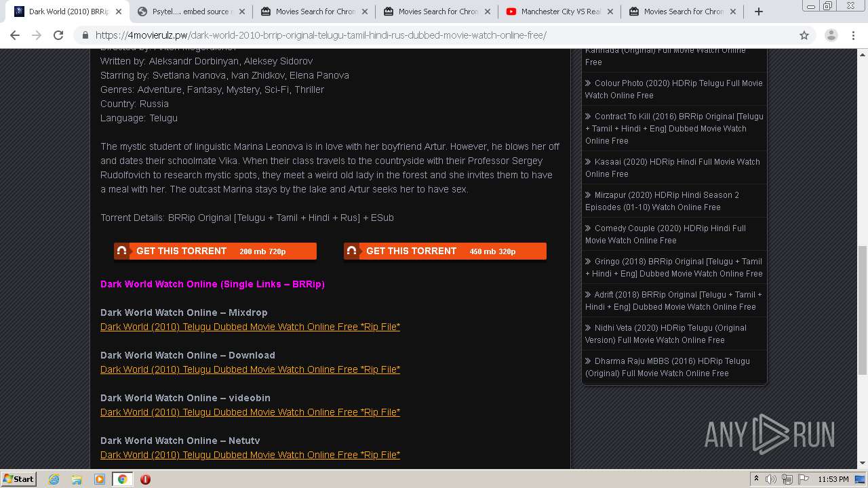Select the Dark World (2010) BRRip tab
Image resolution: width=868 pixels, height=488 pixels.
[x=68, y=12]
